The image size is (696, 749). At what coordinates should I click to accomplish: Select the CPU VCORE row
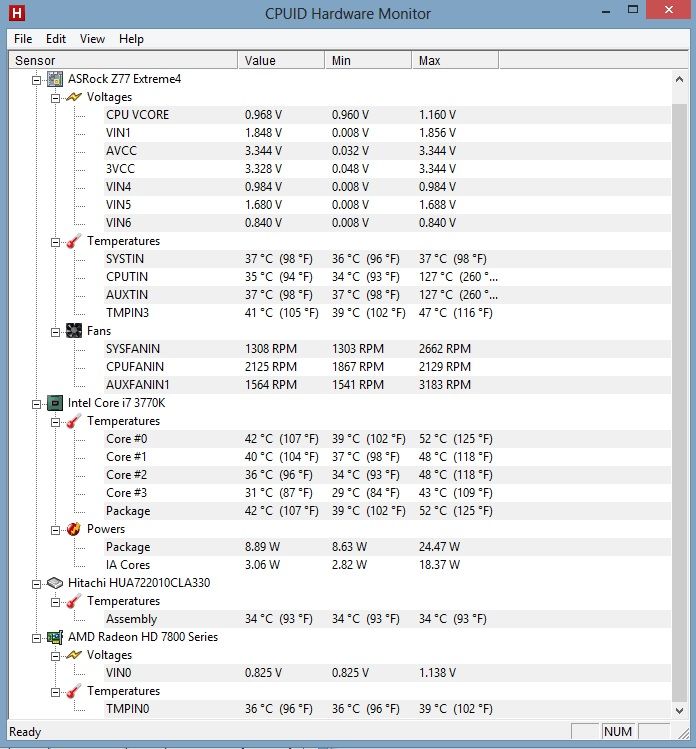(387, 115)
